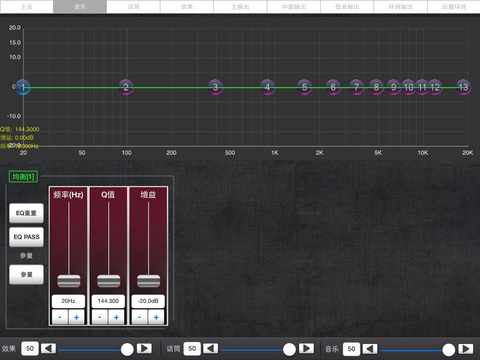
Task: Go to the 主页 tab
Action: point(27,7)
